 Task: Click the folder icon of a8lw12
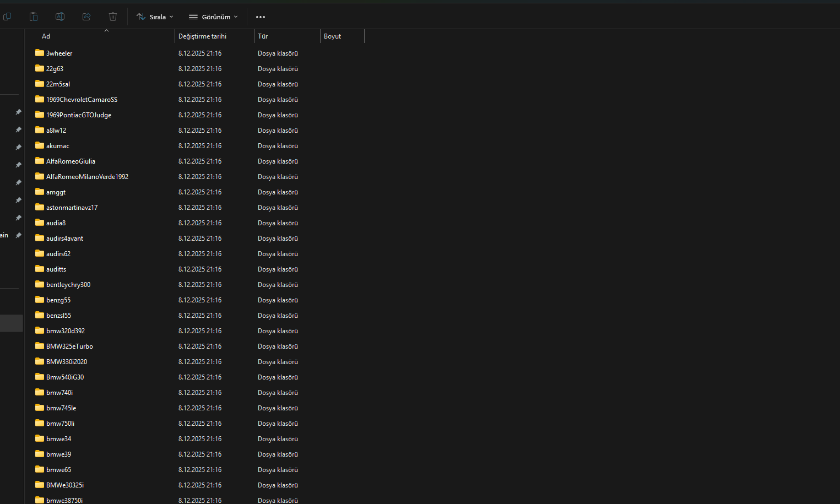[40, 130]
